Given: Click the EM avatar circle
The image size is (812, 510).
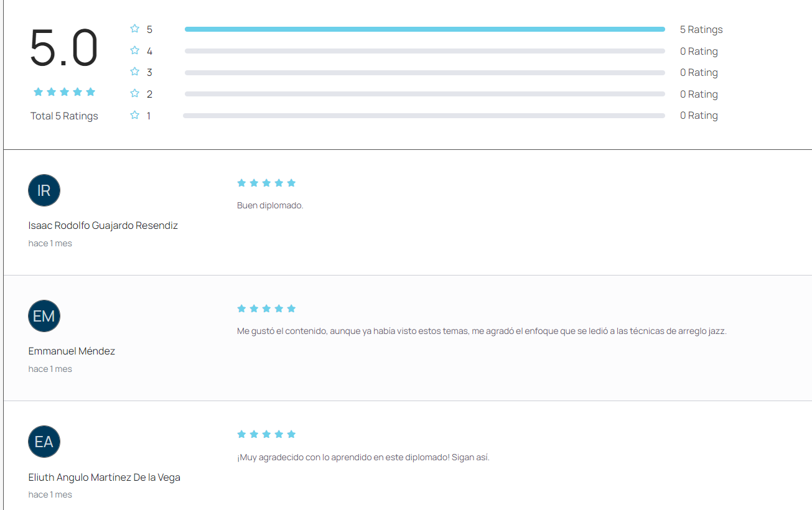Looking at the screenshot, I should (44, 316).
